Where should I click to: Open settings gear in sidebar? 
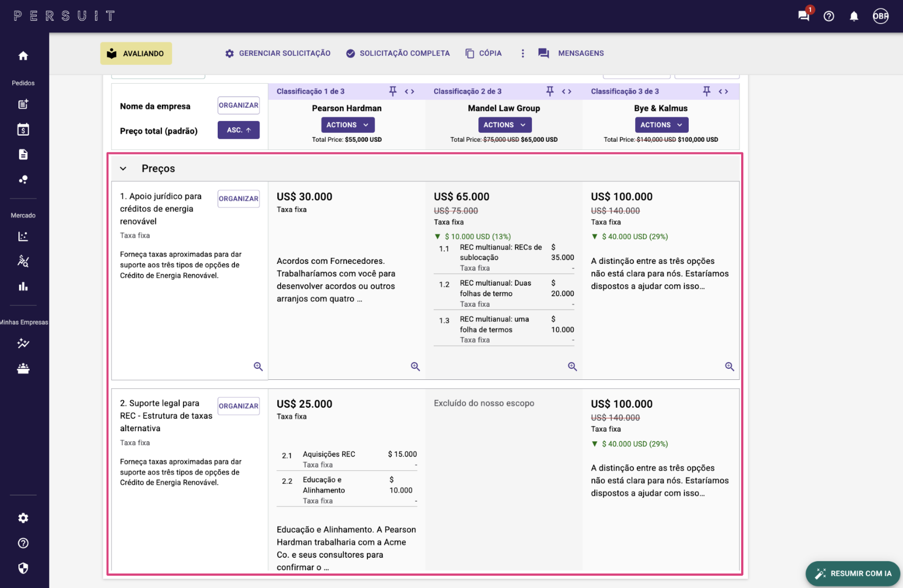[23, 518]
